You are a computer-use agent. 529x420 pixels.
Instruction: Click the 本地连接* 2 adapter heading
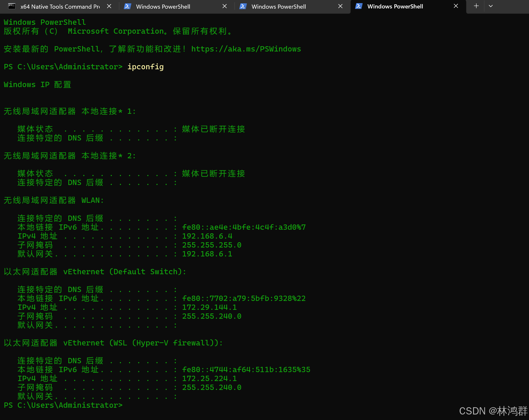coord(70,156)
